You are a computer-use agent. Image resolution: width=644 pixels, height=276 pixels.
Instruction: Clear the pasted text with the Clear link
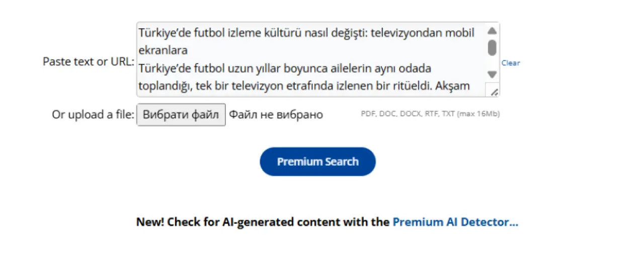(510, 63)
